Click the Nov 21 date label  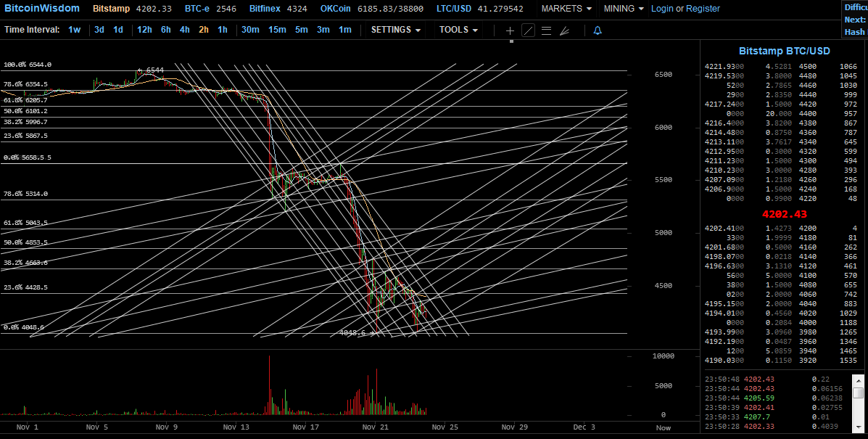point(376,427)
